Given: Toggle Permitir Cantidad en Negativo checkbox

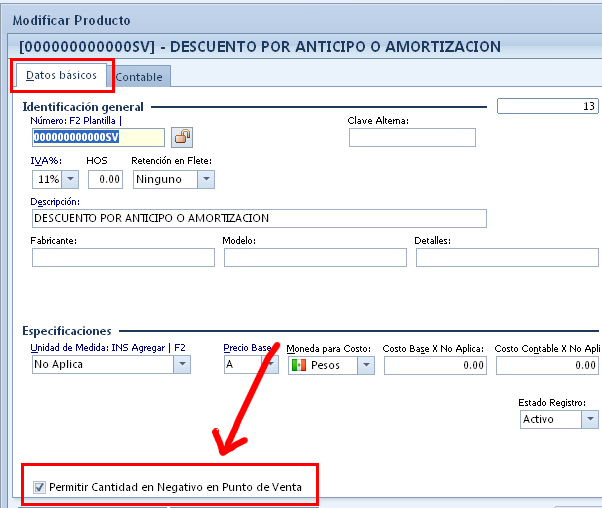Looking at the screenshot, I should [x=40, y=487].
